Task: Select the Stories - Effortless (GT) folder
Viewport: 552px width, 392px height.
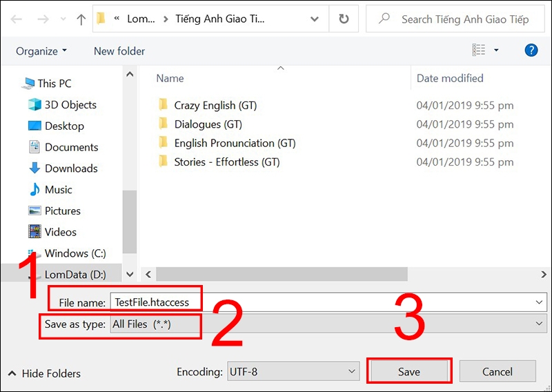Action: [x=227, y=162]
